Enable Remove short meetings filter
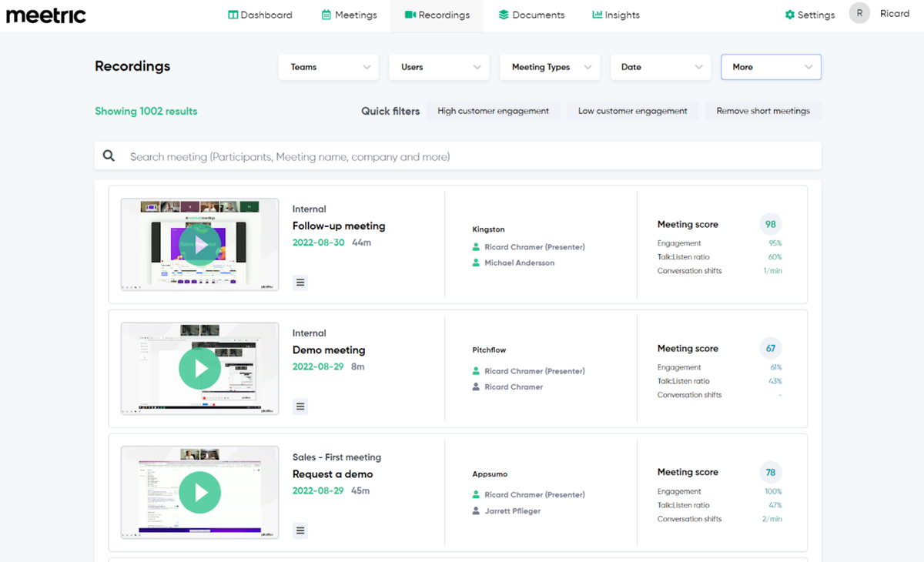924x562 pixels. [763, 111]
